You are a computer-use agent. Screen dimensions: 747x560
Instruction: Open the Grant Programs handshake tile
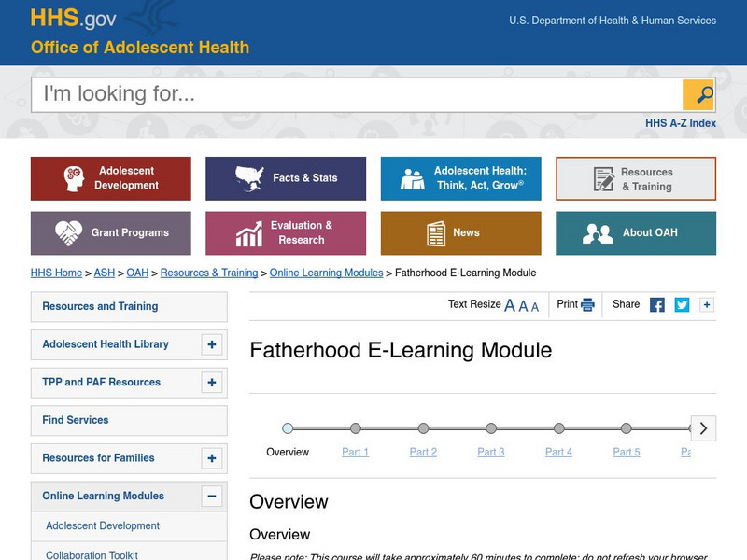111,233
